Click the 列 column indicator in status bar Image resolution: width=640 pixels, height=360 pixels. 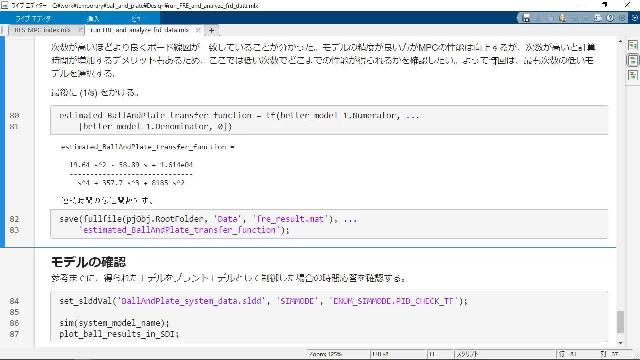[x=609, y=354]
